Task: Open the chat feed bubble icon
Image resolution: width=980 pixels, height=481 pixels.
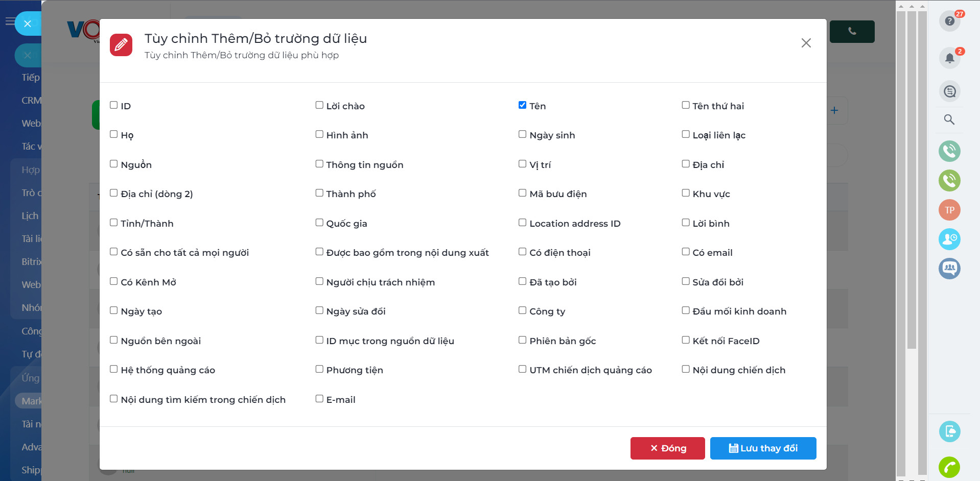Action: pyautogui.click(x=949, y=91)
